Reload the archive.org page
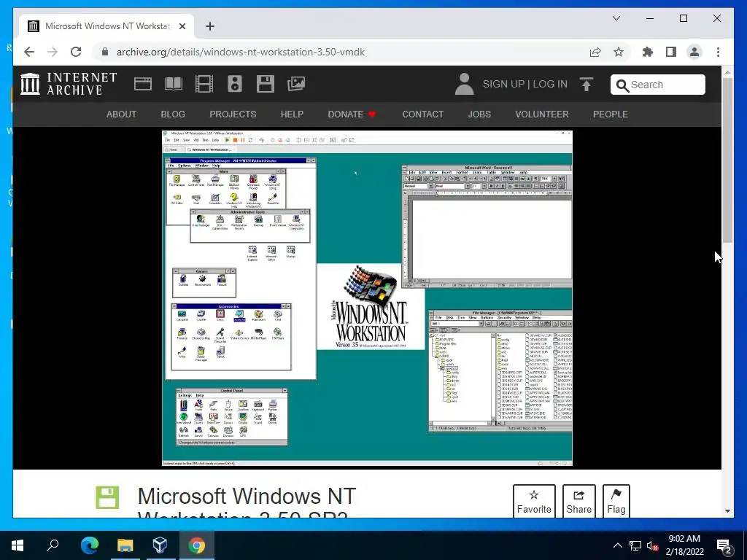The height and width of the screenshot is (560, 747). pyautogui.click(x=76, y=52)
